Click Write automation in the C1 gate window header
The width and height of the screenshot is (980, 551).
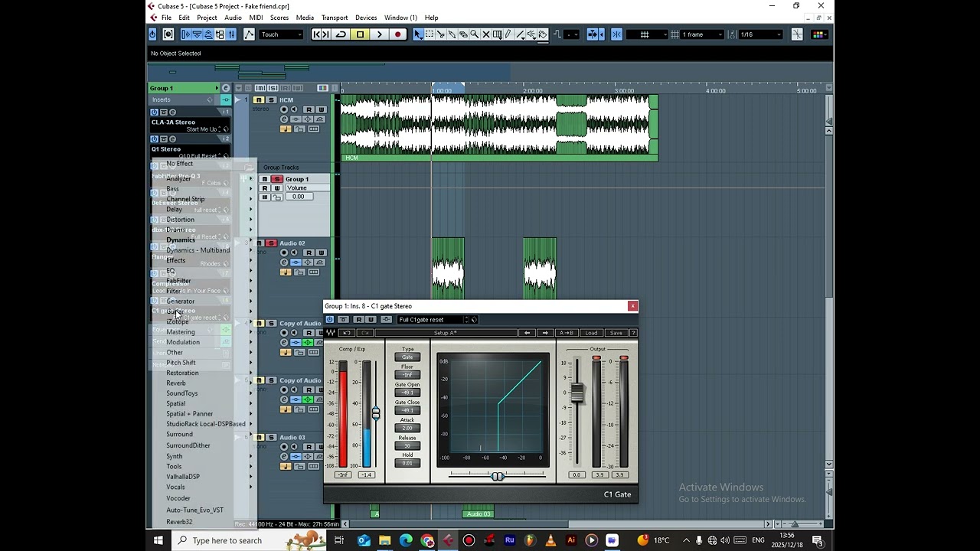371,320
